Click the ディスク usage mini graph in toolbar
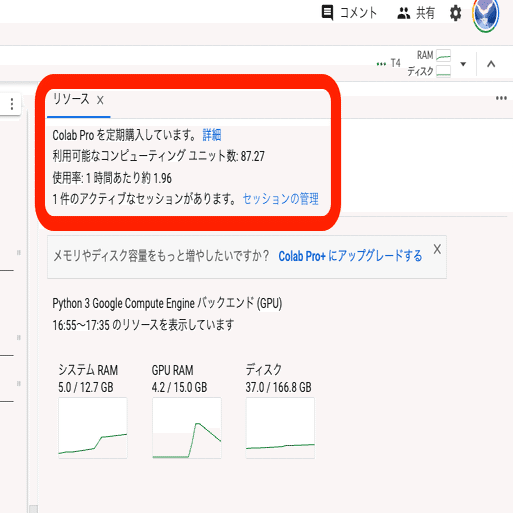Image resolution: width=513 pixels, height=513 pixels. [x=444, y=71]
